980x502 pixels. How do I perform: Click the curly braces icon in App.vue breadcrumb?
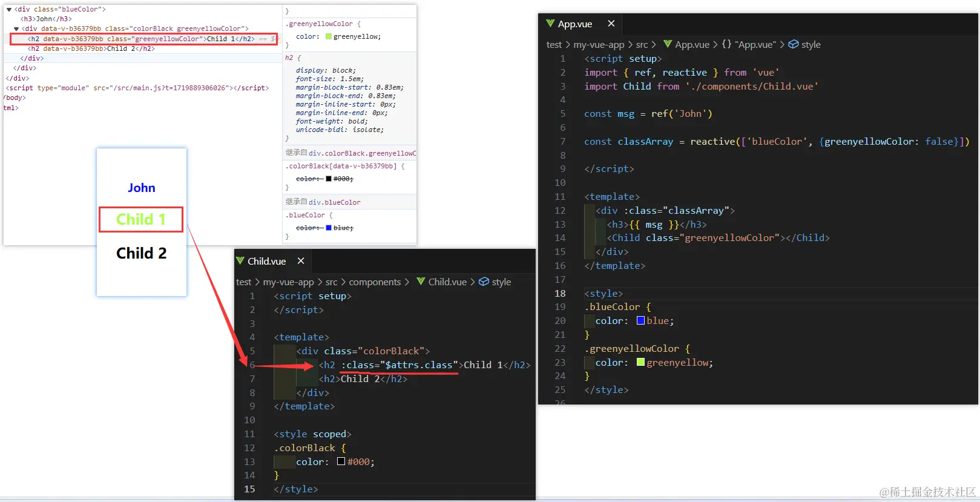tap(726, 44)
